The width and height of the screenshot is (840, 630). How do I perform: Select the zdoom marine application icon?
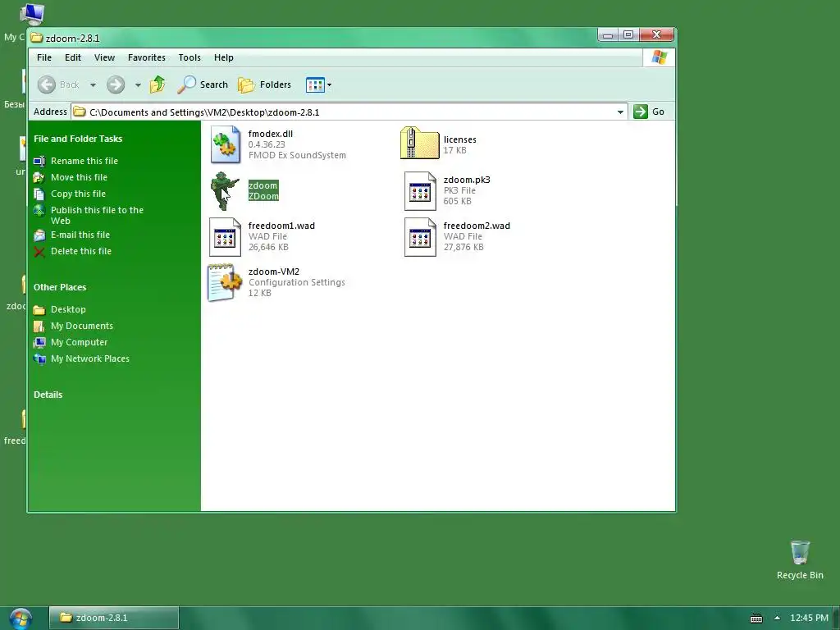click(x=225, y=190)
